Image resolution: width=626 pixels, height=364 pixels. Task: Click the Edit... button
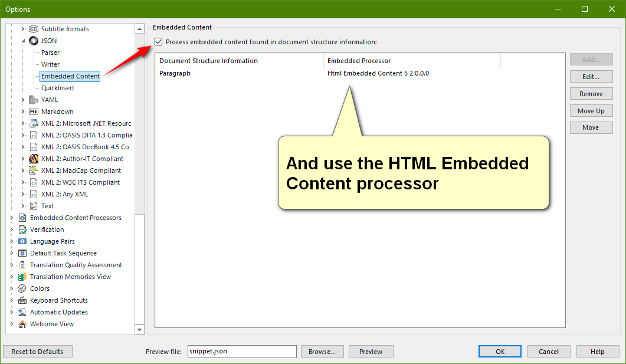tap(591, 77)
